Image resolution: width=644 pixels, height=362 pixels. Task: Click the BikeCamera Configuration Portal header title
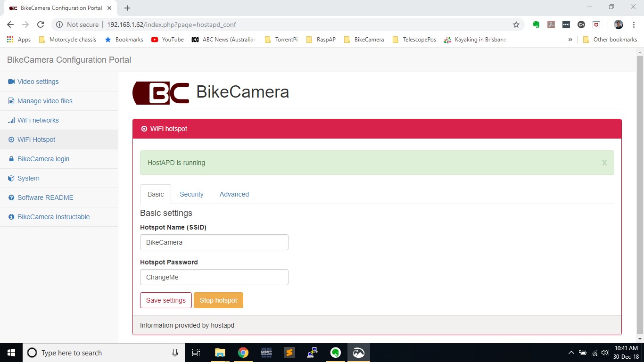tap(69, 60)
